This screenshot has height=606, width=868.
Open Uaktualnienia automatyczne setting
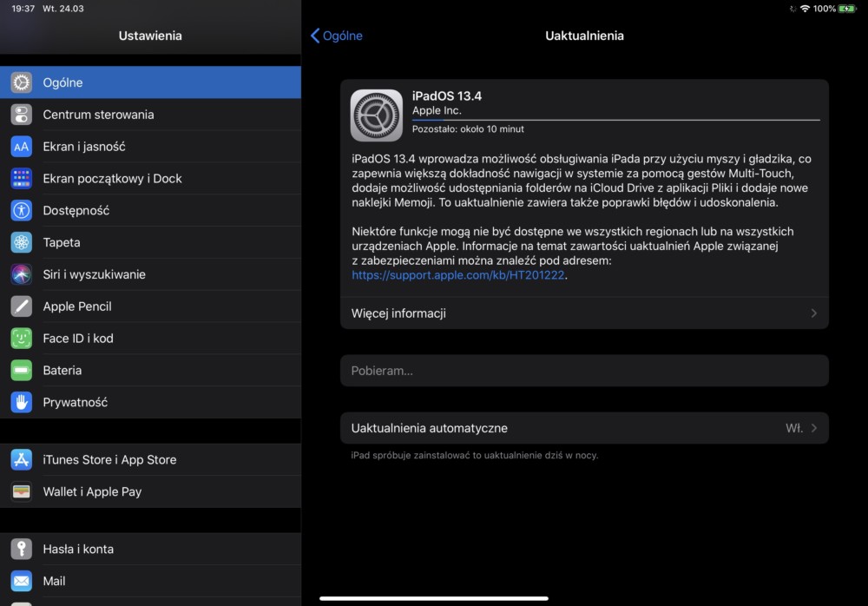tap(584, 428)
